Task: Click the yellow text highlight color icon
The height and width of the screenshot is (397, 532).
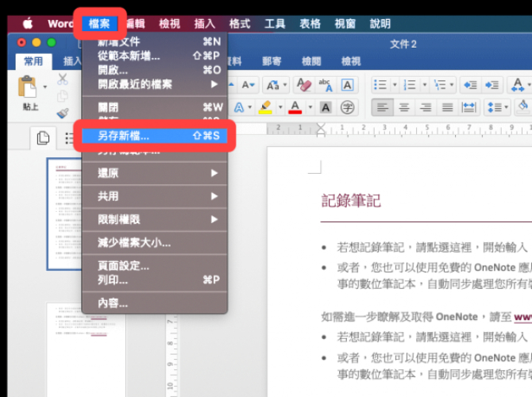Action: tap(265, 107)
